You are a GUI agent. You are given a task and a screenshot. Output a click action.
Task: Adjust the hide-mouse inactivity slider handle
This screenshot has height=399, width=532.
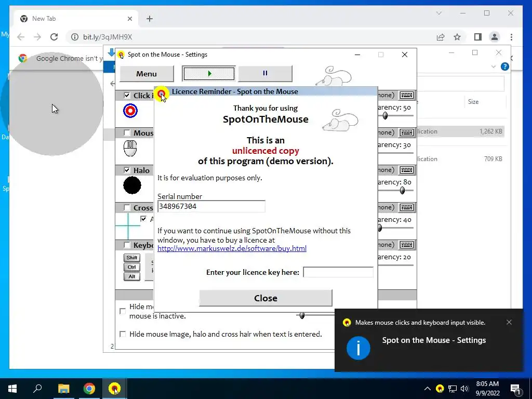(x=302, y=315)
